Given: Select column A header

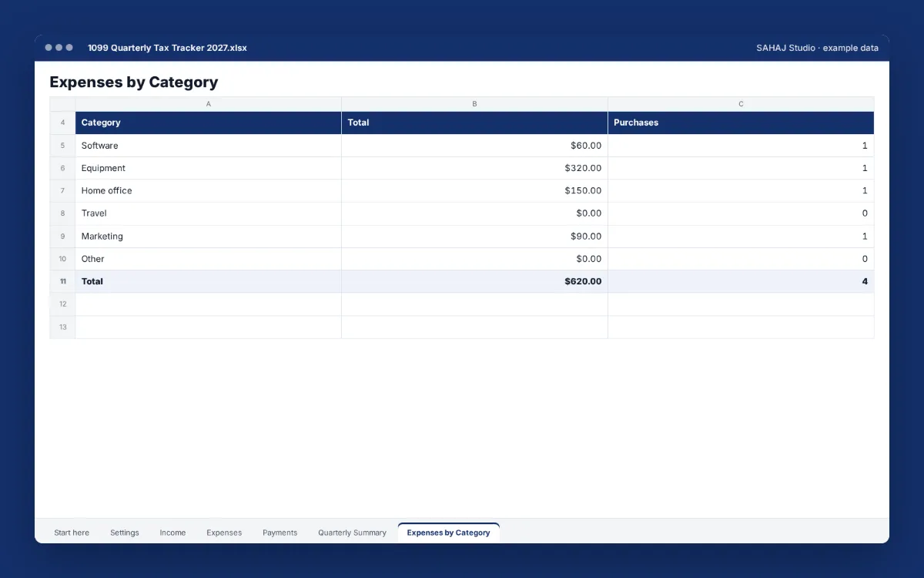Looking at the screenshot, I should click(x=209, y=104).
